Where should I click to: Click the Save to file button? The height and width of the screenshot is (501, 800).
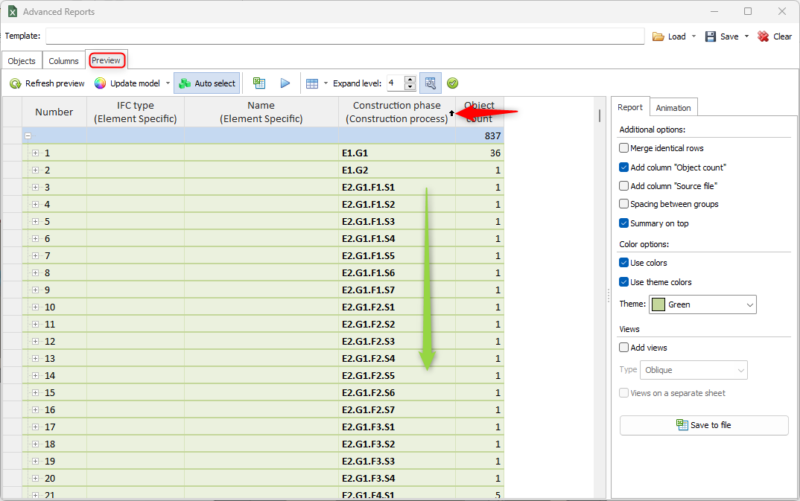pos(704,425)
